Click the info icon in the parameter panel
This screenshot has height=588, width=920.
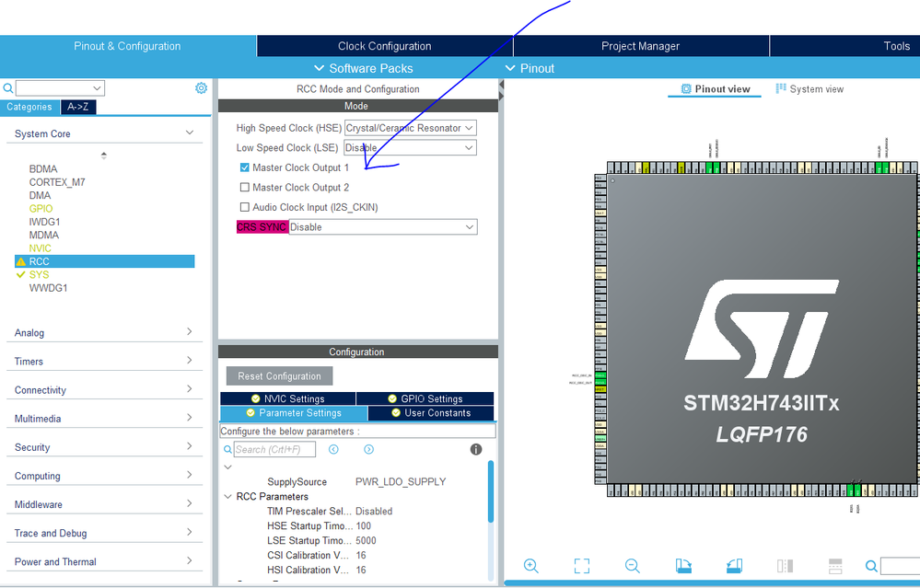pyautogui.click(x=476, y=449)
